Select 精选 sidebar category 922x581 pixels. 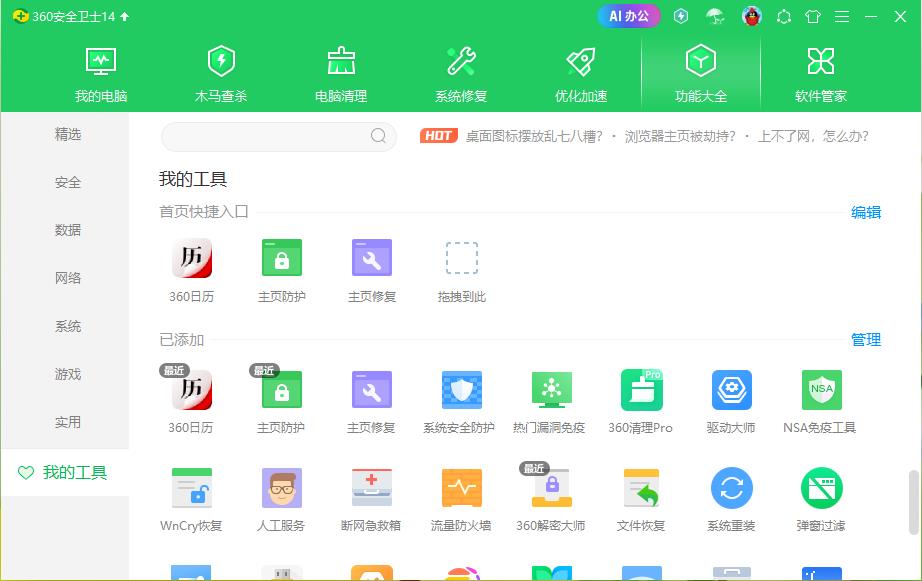68,135
